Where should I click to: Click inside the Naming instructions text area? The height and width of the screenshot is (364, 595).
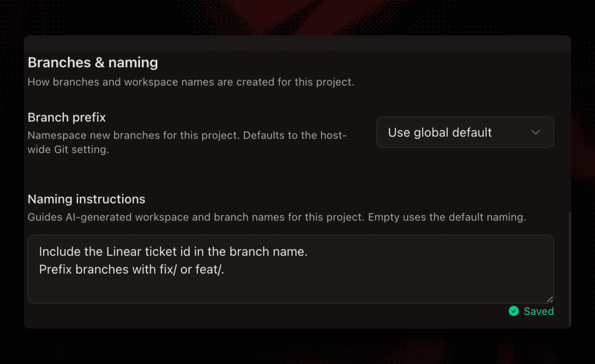291,269
